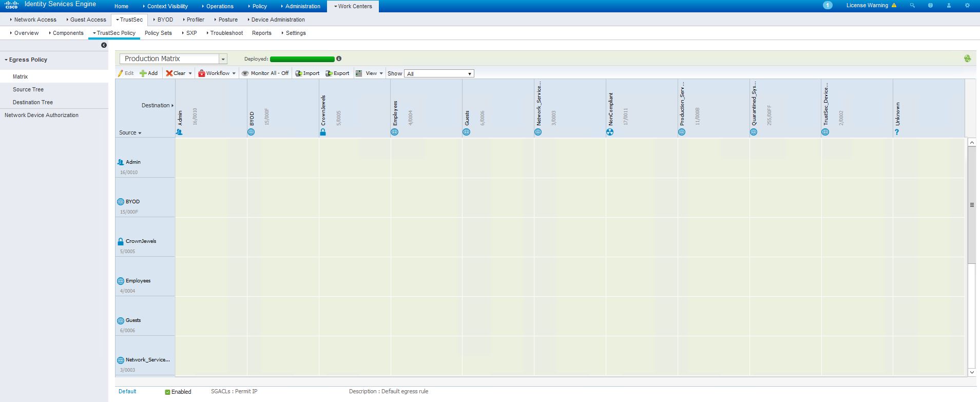
Task: Click License Warning text link
Action: click(867, 6)
